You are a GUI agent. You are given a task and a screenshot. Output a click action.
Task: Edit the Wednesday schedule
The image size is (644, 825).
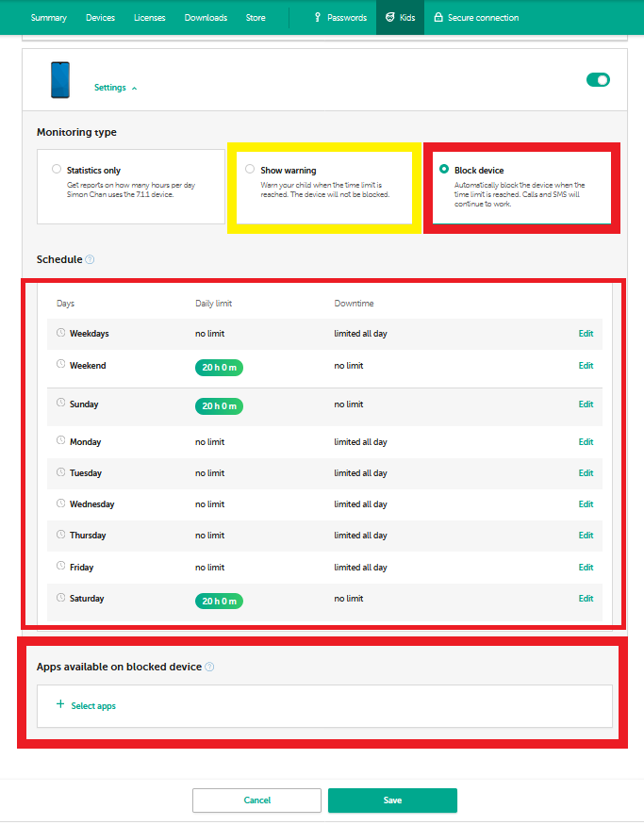point(586,504)
